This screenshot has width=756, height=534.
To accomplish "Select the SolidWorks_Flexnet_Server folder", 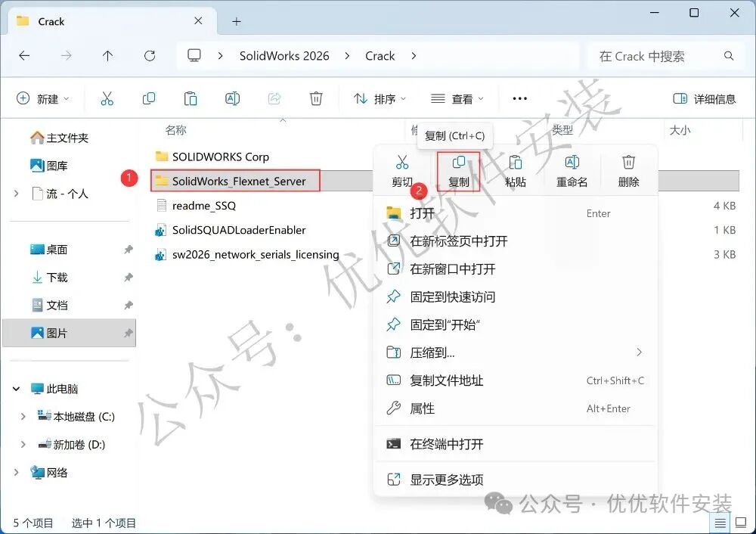I will (x=235, y=181).
